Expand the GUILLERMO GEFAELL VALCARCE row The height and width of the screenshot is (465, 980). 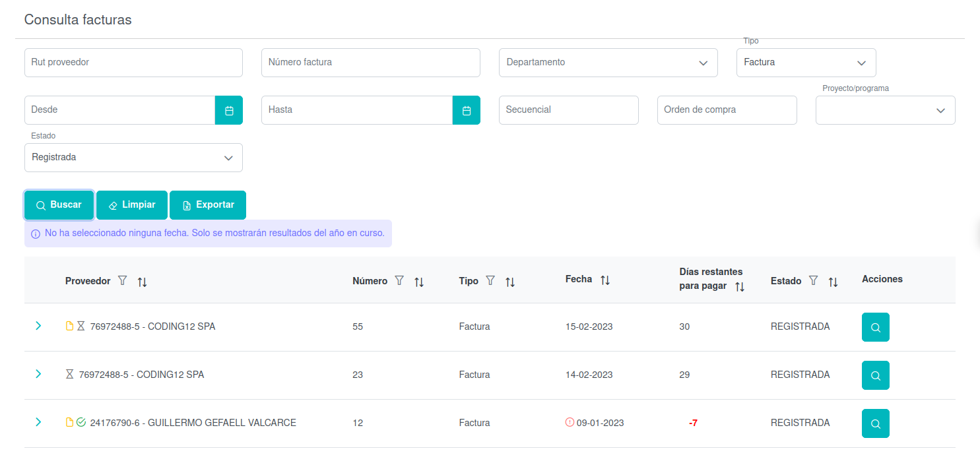(x=38, y=422)
